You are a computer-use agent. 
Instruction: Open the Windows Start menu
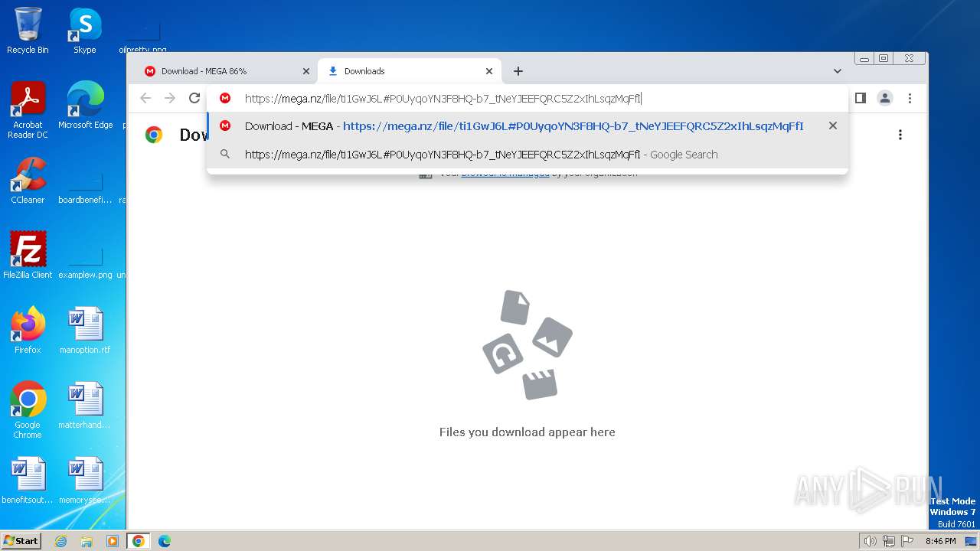coord(21,540)
